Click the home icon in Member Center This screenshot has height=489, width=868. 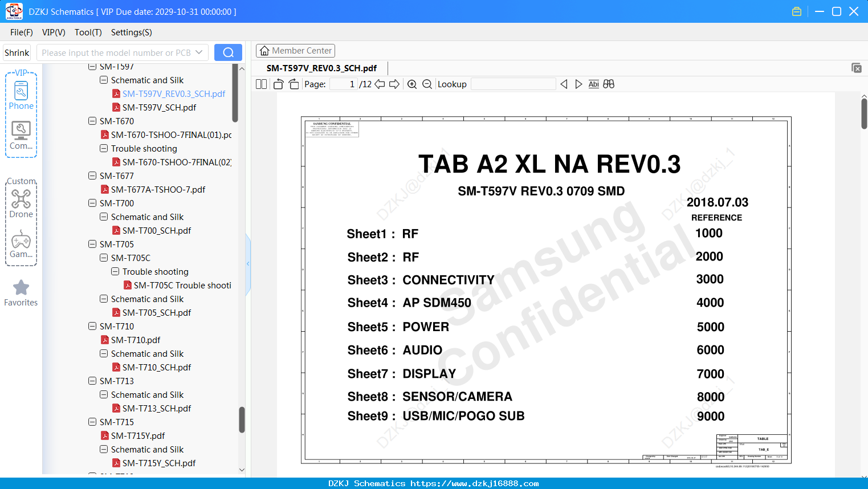264,51
